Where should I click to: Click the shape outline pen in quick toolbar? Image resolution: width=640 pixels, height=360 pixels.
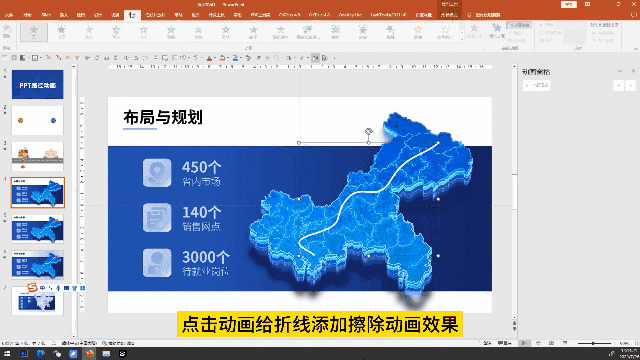(236, 58)
